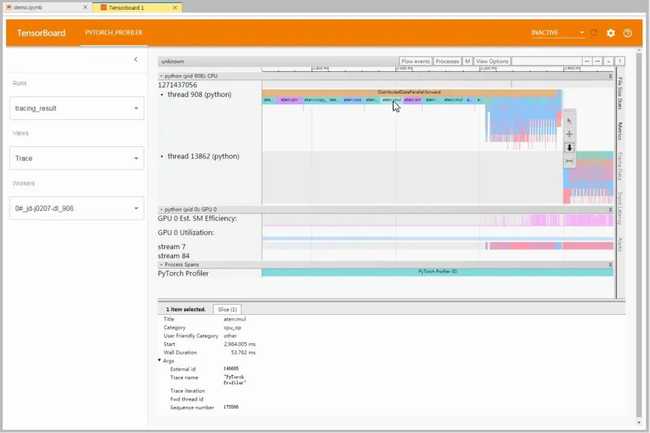Select the timing tool below the zoom tool

tap(569, 160)
